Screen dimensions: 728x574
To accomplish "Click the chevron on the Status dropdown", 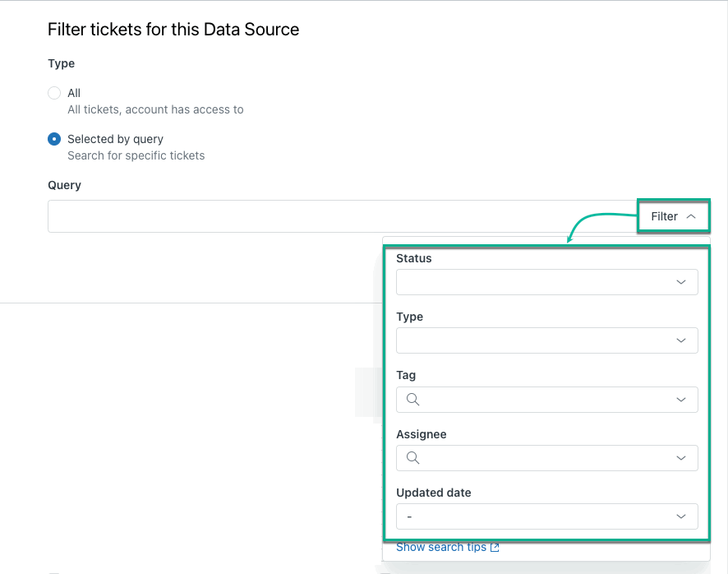I will 680,282.
